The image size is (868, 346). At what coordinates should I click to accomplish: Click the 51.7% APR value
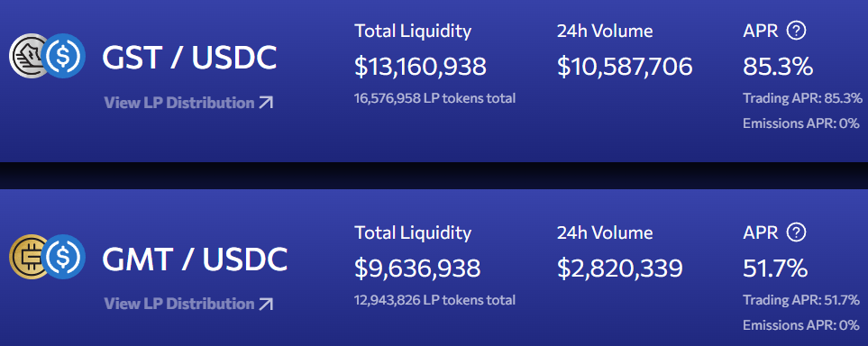775,269
